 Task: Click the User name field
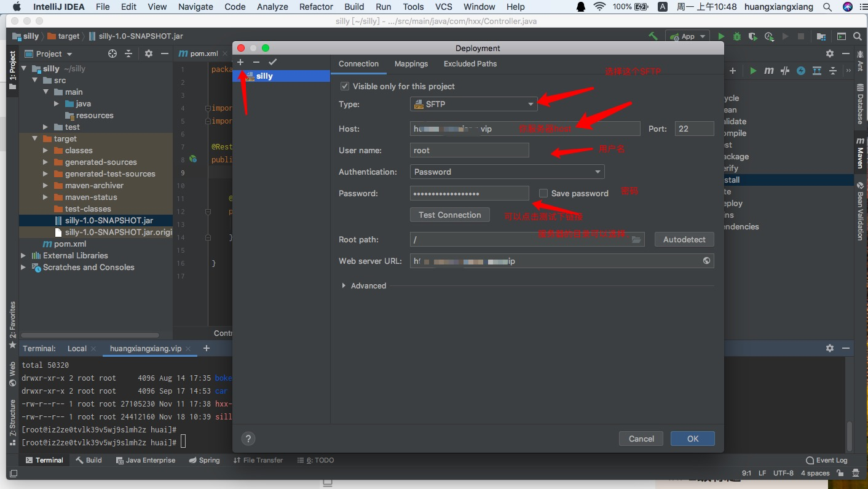pos(470,150)
